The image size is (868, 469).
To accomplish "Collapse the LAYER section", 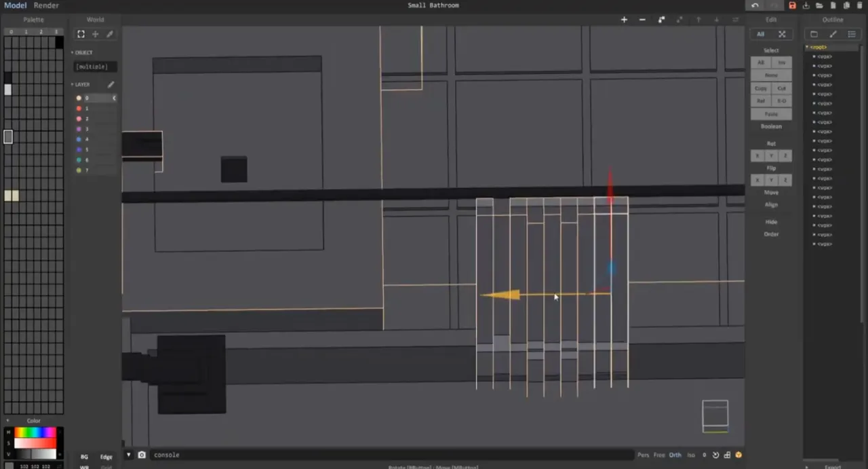I will [x=81, y=85].
